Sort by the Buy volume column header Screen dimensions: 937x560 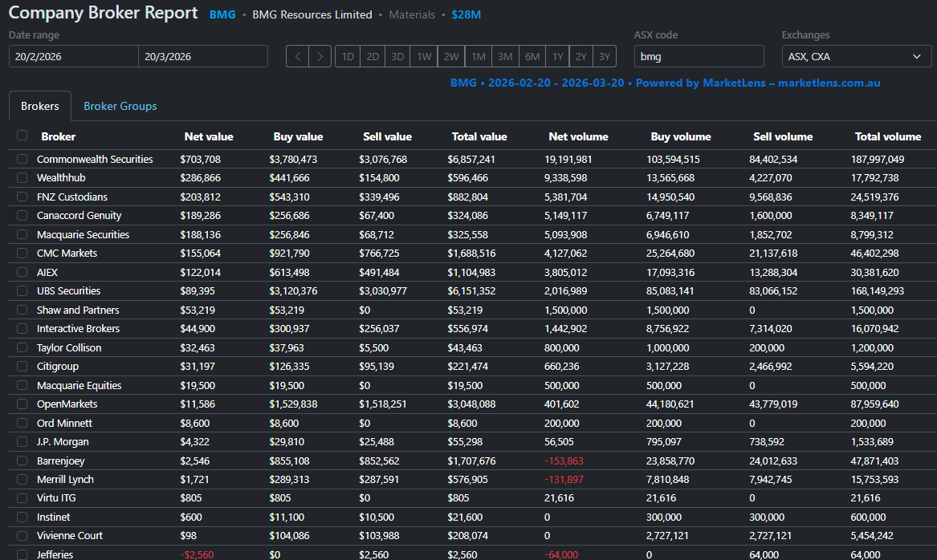[x=681, y=136]
